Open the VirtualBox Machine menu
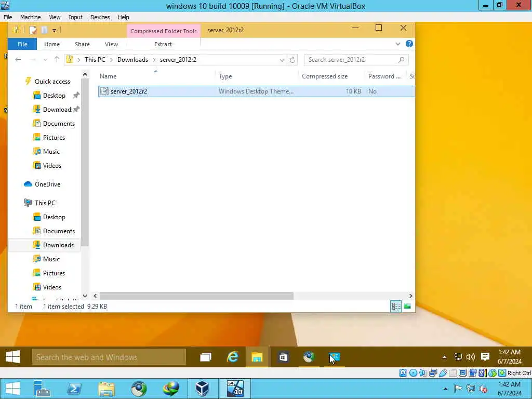532x399 pixels. (x=30, y=17)
